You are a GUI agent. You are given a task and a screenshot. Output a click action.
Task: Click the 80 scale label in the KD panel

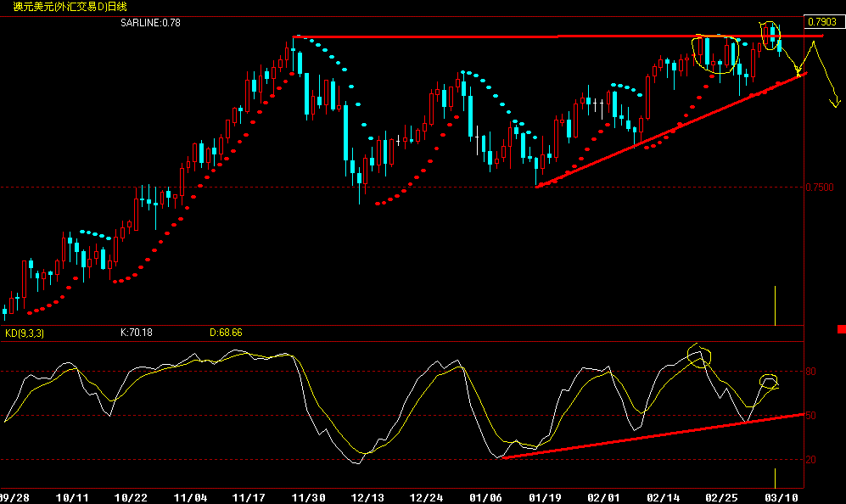click(811, 371)
